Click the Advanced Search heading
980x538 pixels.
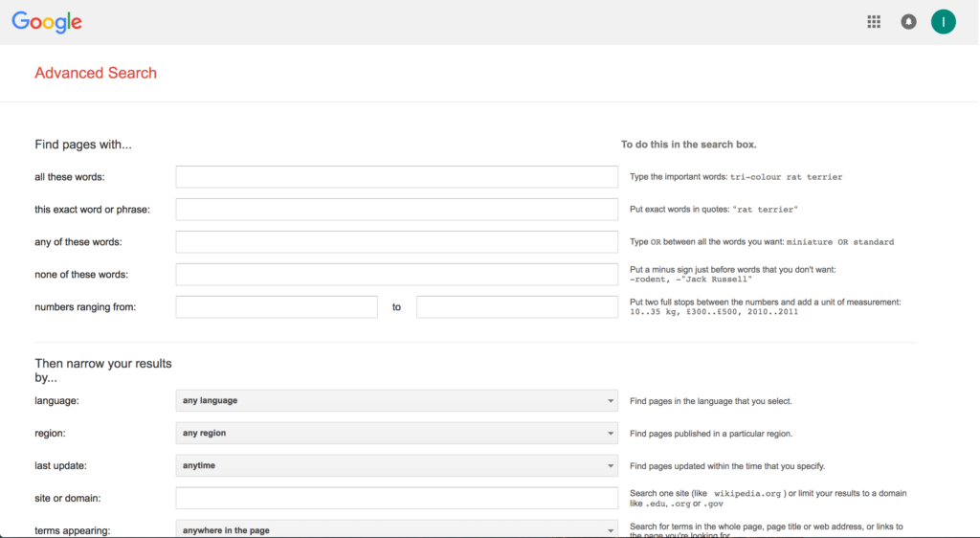(96, 73)
